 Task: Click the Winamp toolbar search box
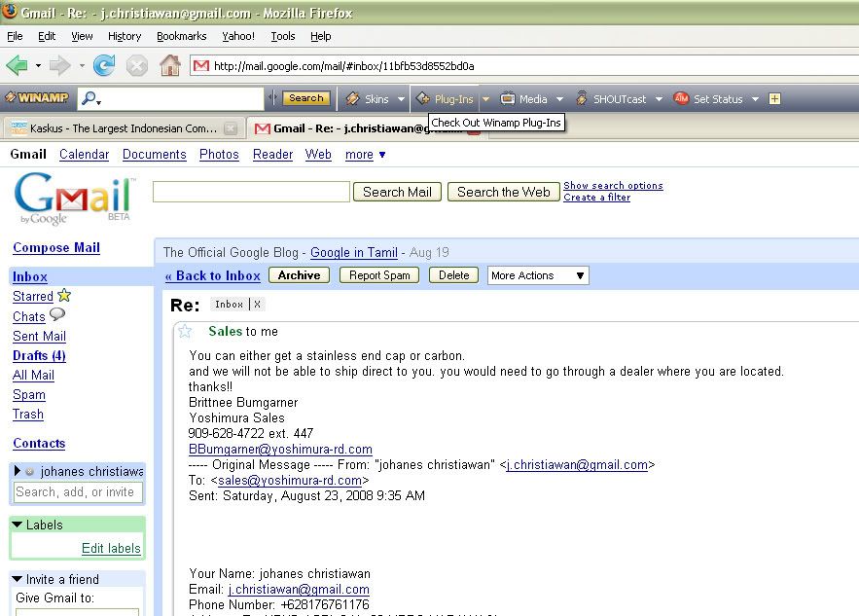click(x=170, y=98)
